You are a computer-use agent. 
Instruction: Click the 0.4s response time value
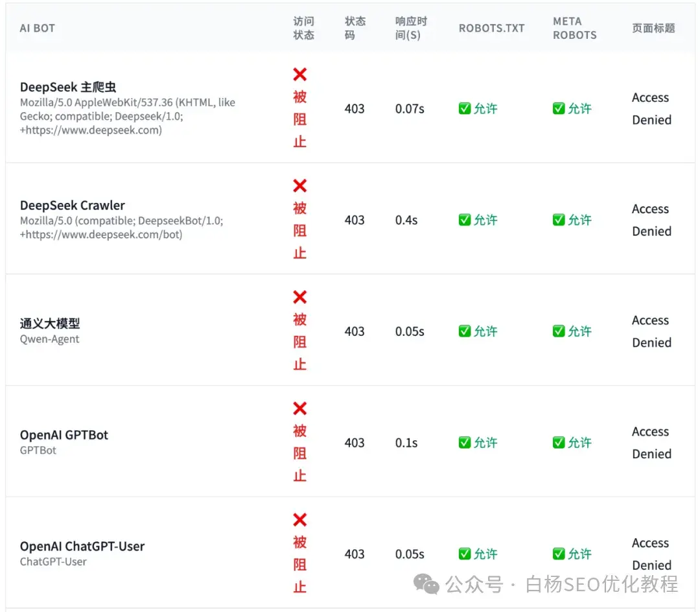(406, 220)
